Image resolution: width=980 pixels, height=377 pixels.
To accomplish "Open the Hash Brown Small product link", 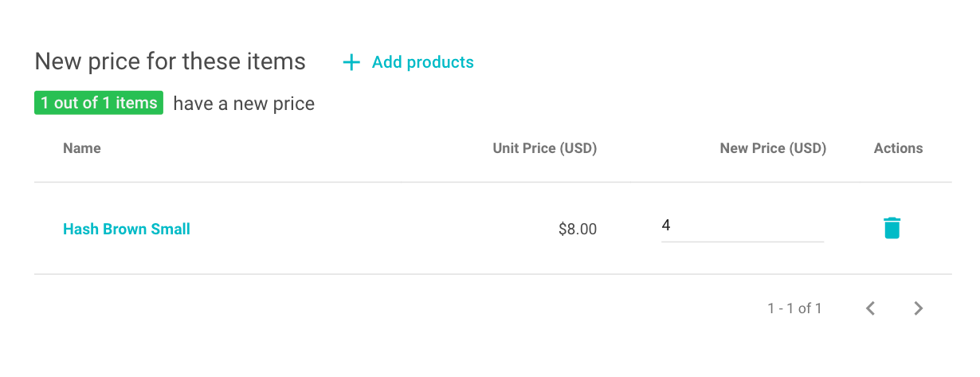I will coord(127,230).
